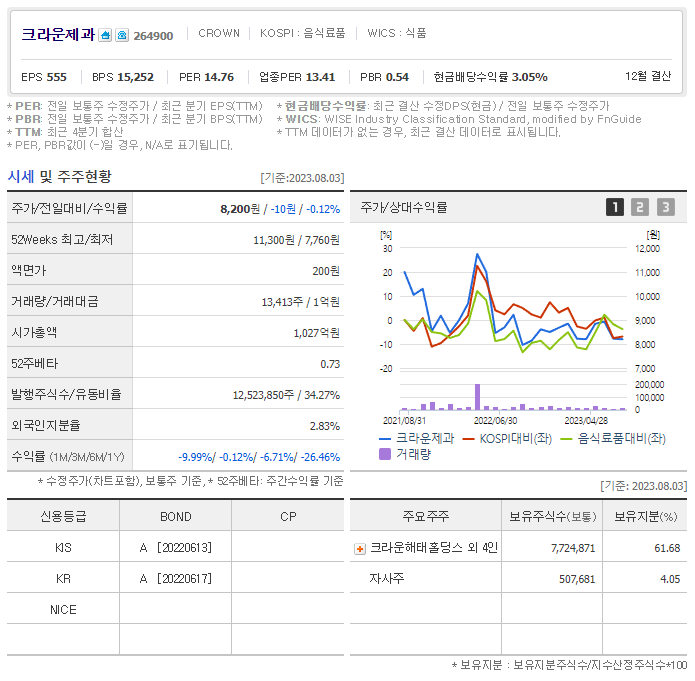
Task: Click stock code 264900
Action: 153,36
